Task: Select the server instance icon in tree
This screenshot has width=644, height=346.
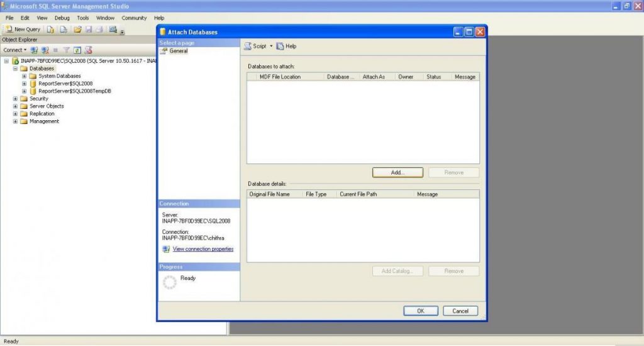Action: pyautogui.click(x=15, y=61)
